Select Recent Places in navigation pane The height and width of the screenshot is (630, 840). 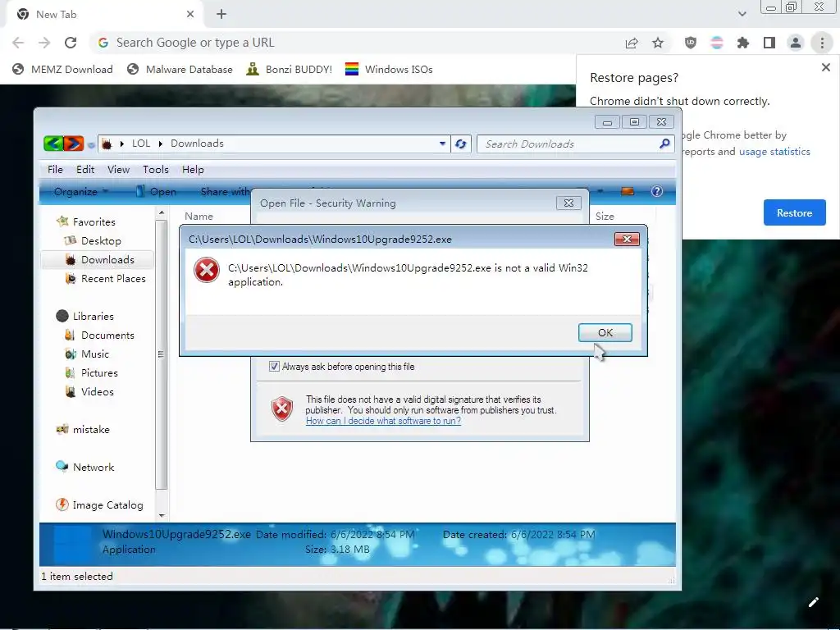[x=105, y=279]
